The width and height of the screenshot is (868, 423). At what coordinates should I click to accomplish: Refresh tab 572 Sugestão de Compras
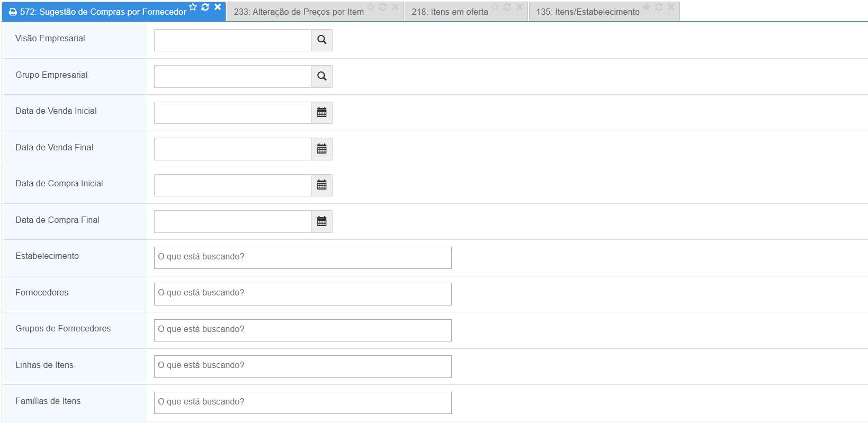pos(205,7)
